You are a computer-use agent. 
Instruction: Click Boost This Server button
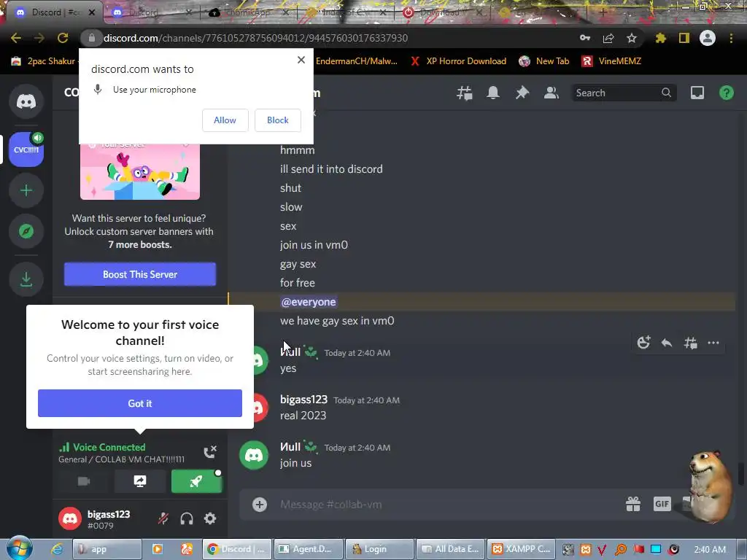pos(140,274)
